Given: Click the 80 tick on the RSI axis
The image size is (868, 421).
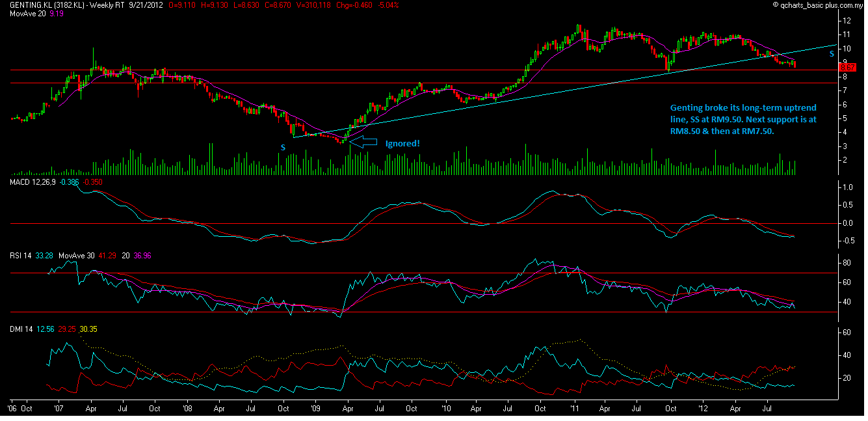Looking at the screenshot, I should (848, 264).
